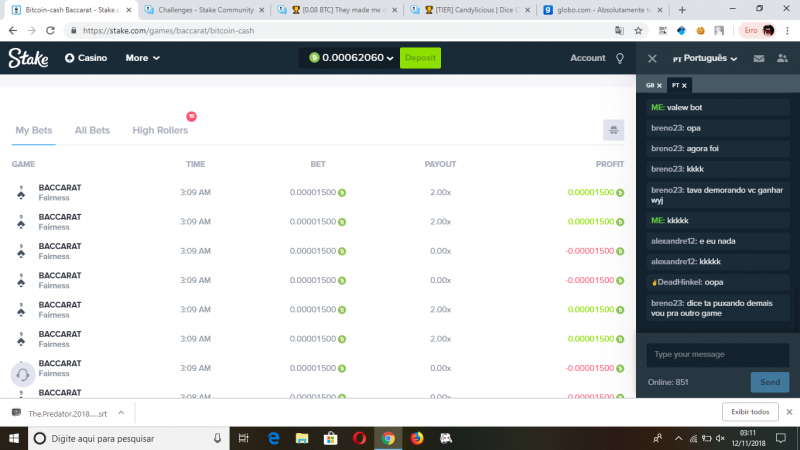This screenshot has width=800, height=450.
Task: Click the chat panel scrollbar
Action: (796, 310)
